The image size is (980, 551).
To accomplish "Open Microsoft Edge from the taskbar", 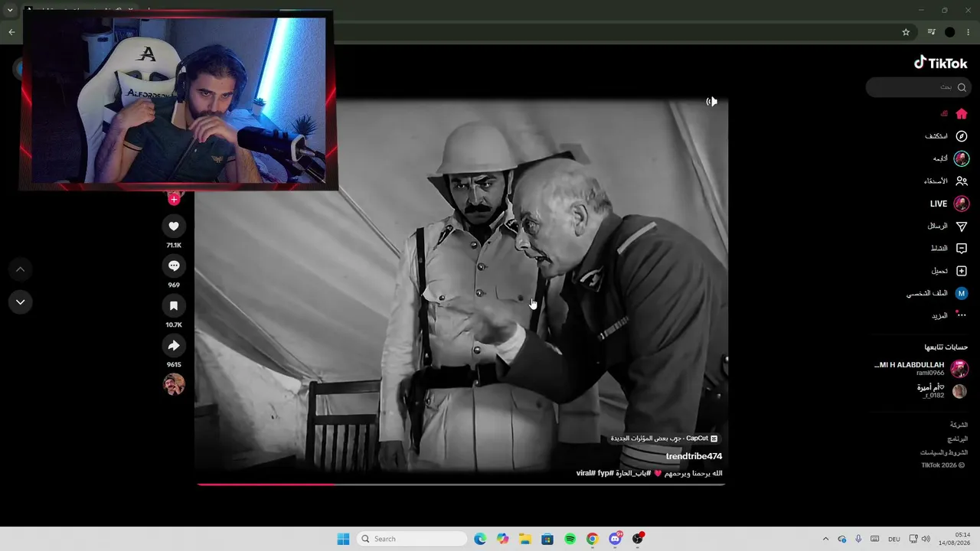I will pyautogui.click(x=480, y=539).
